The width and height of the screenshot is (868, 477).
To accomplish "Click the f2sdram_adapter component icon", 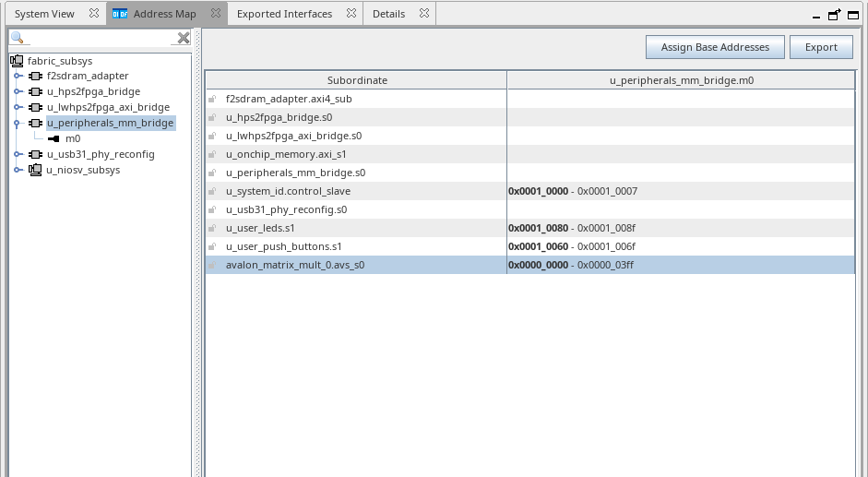I will click(x=35, y=76).
